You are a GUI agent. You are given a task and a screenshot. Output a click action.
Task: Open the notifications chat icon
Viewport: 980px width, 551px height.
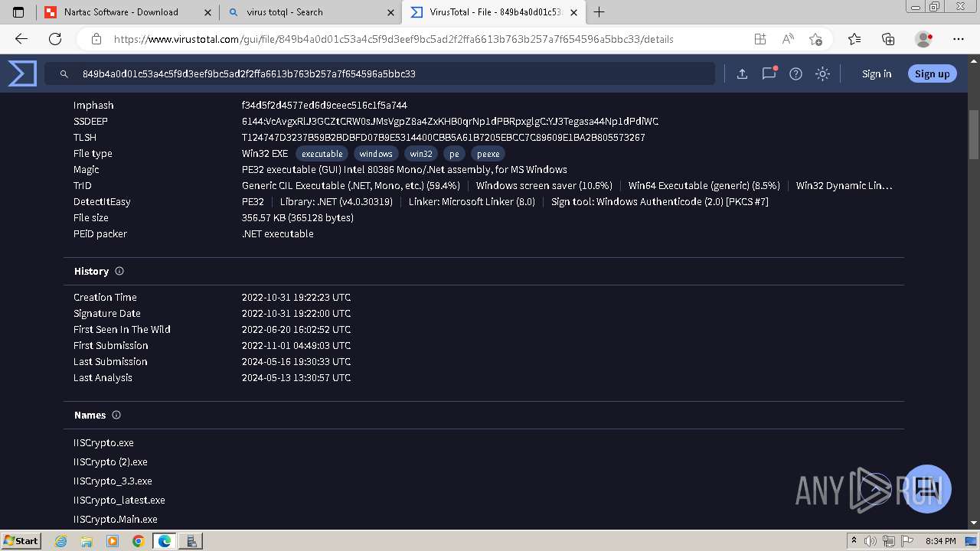[x=769, y=73]
